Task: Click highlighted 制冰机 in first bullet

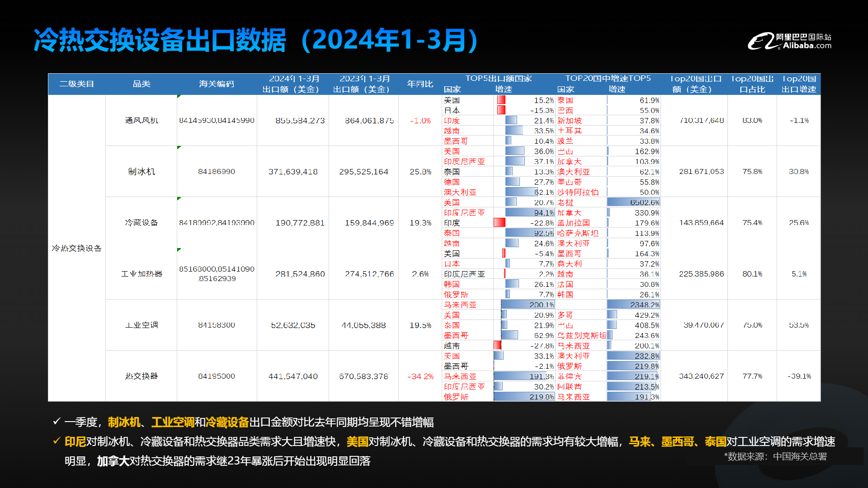Action: pyautogui.click(x=124, y=422)
